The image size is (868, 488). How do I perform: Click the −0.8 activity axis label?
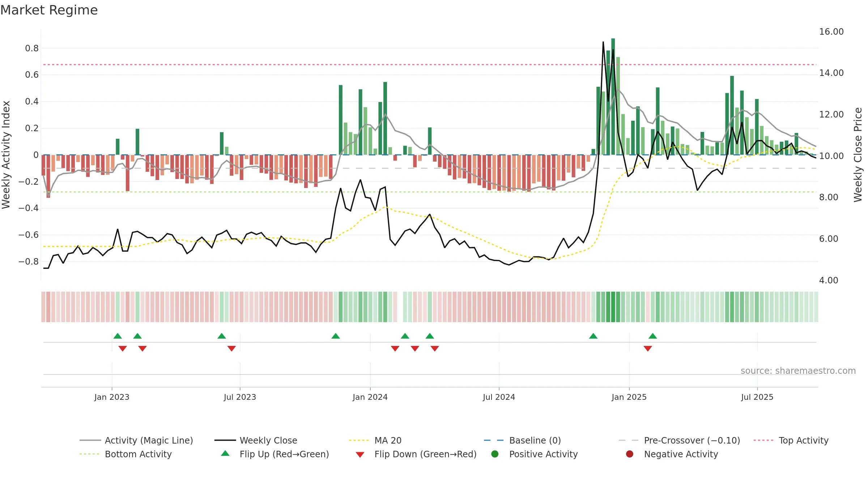[29, 261]
